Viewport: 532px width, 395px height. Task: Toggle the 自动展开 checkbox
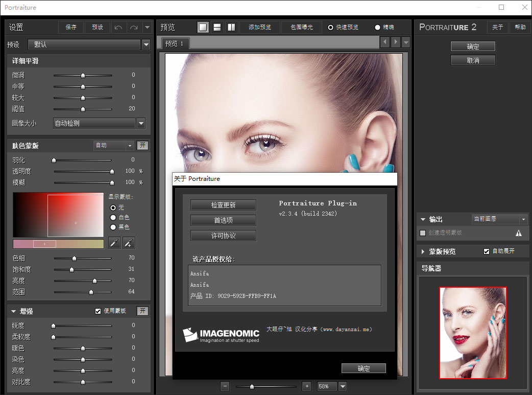pos(487,251)
